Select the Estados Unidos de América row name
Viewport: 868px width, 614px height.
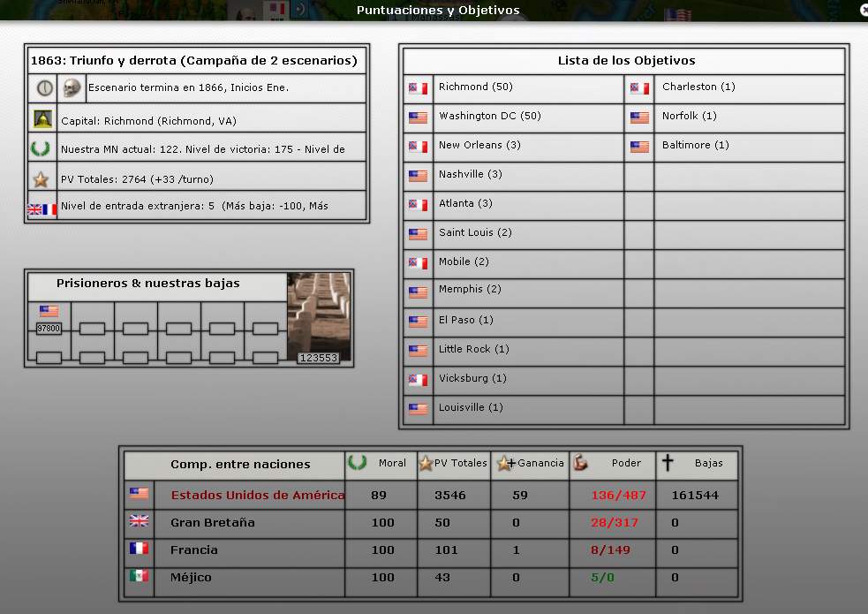(x=258, y=495)
